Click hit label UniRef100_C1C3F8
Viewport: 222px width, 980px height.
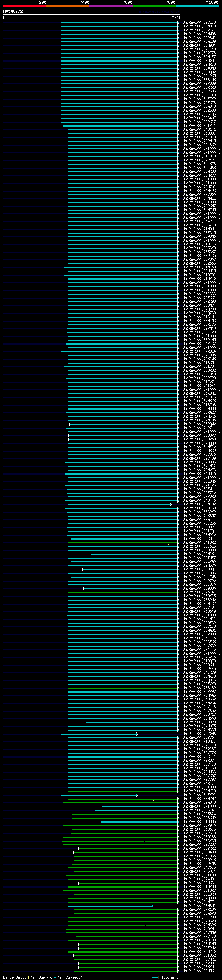point(199,156)
